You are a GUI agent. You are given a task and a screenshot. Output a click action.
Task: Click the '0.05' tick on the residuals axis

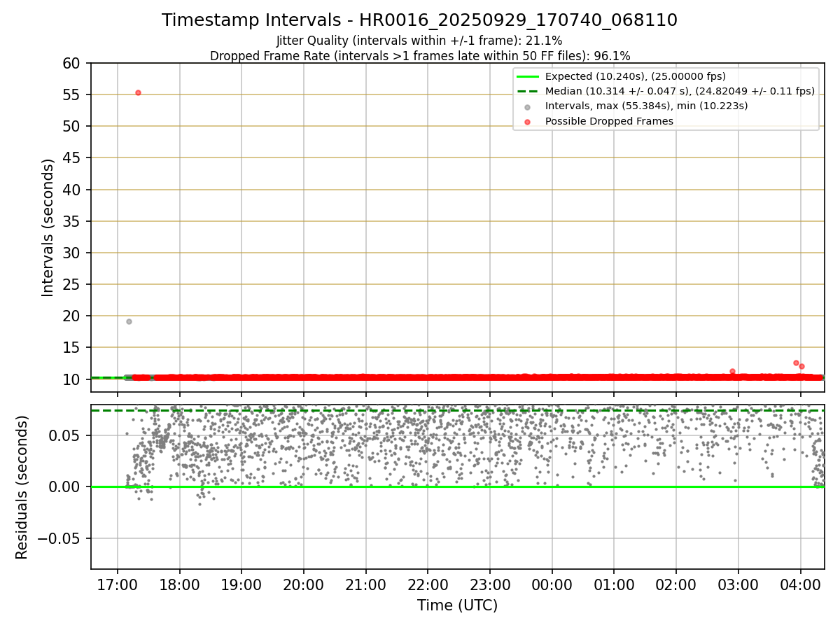pyautogui.click(x=66, y=435)
